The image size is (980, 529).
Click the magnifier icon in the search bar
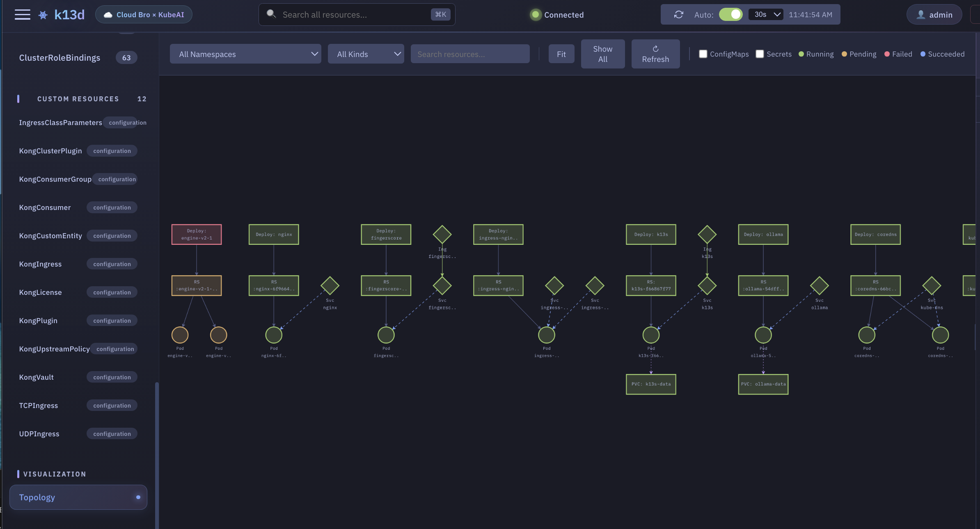(271, 14)
